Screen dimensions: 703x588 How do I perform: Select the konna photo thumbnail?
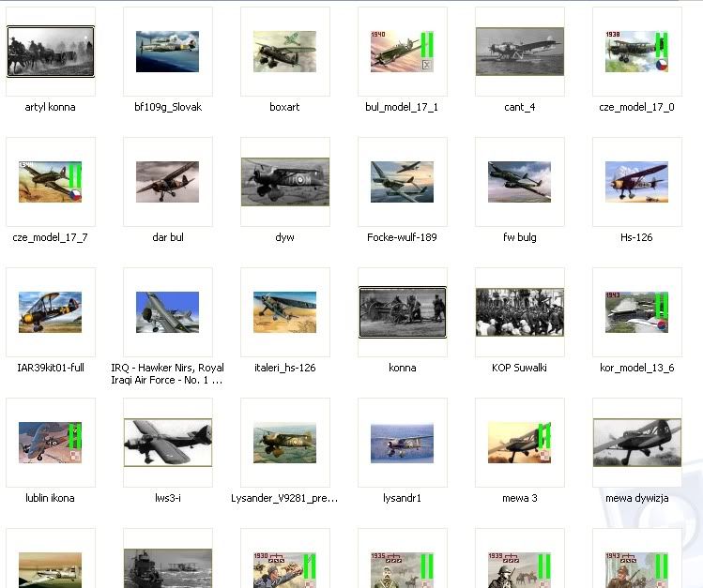tap(403, 312)
